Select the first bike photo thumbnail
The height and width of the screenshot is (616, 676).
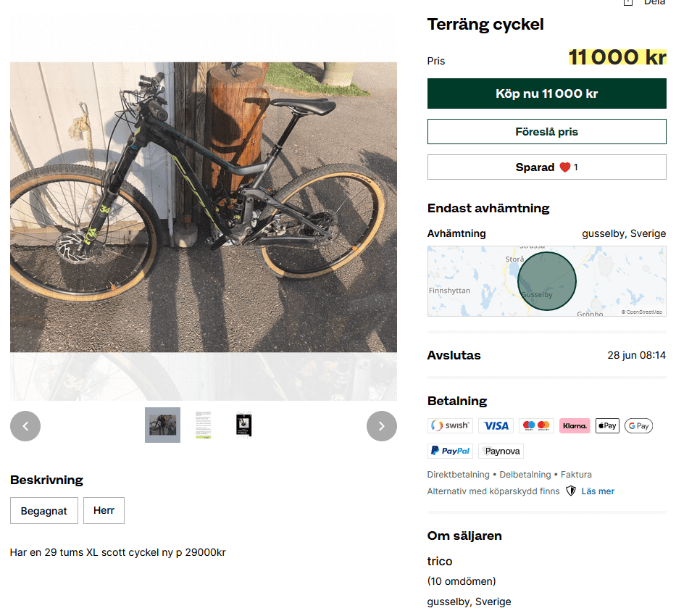162,425
